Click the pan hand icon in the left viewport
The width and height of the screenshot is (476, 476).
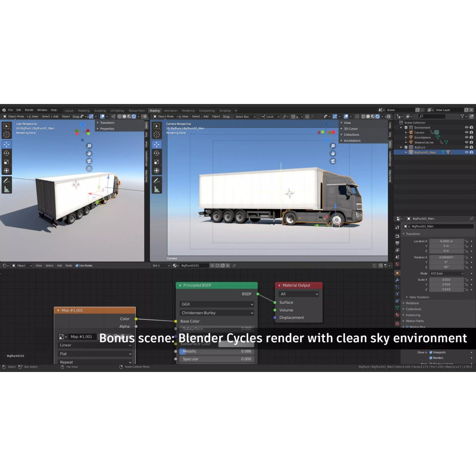click(89, 154)
